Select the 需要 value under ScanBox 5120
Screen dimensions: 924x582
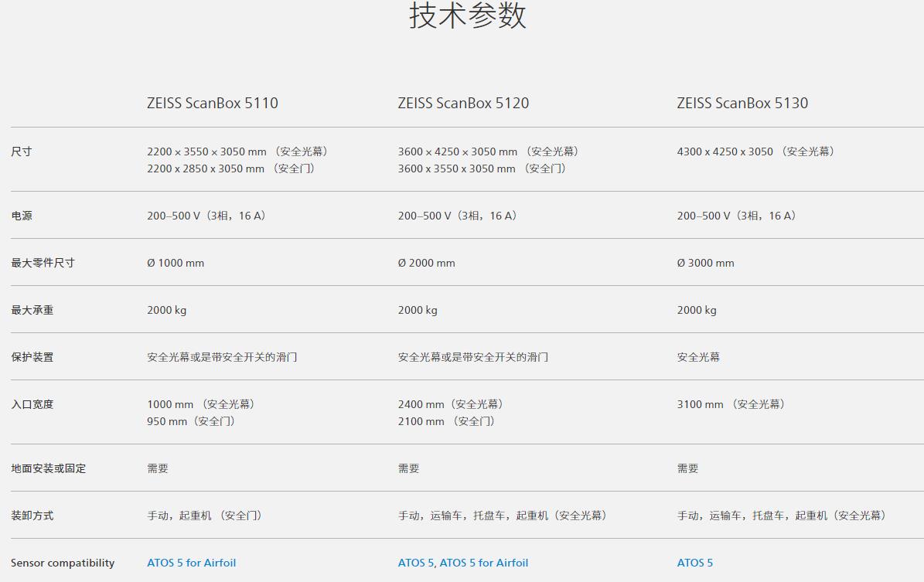click(x=409, y=468)
